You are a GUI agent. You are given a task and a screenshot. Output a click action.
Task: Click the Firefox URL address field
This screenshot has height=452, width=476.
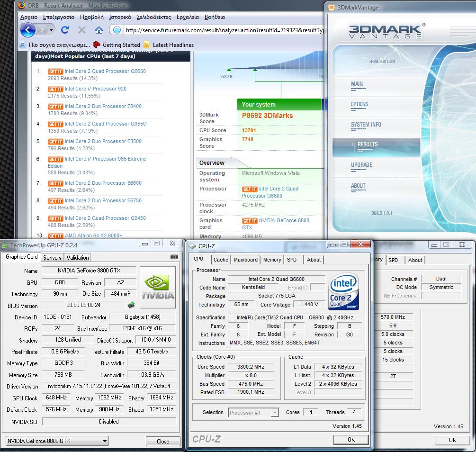tap(224, 30)
